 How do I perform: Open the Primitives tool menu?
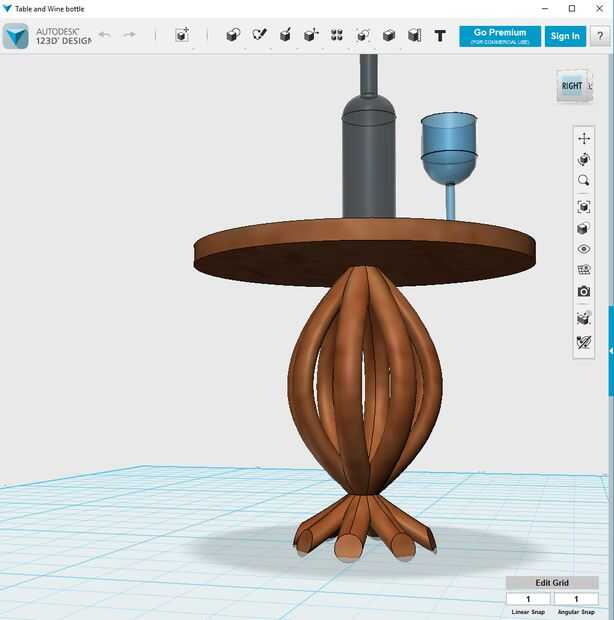(x=233, y=35)
